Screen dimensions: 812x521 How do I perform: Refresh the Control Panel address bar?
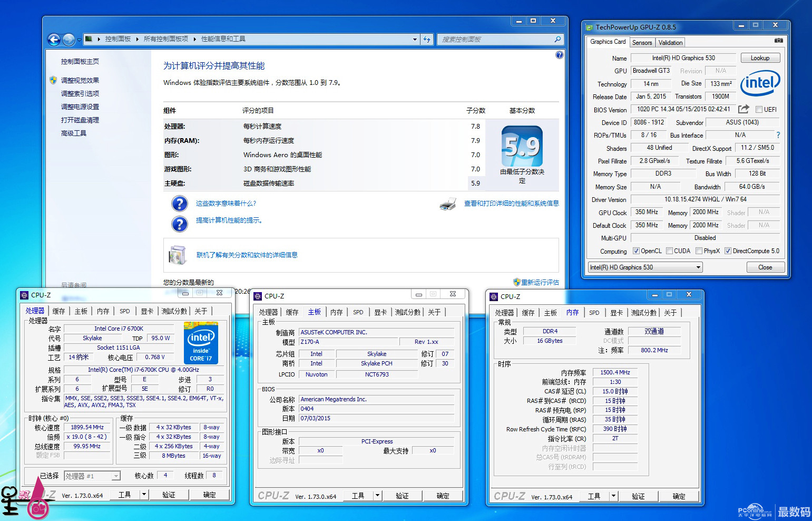pos(427,39)
